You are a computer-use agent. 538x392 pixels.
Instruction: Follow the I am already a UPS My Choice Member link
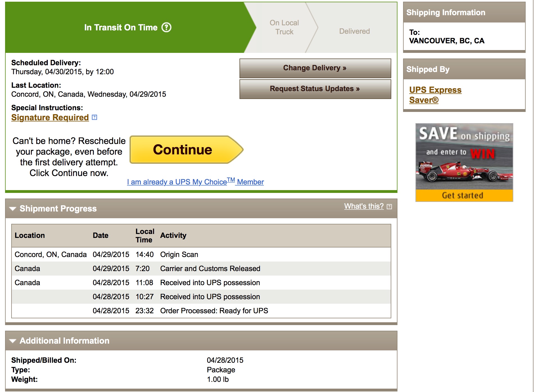(x=195, y=182)
